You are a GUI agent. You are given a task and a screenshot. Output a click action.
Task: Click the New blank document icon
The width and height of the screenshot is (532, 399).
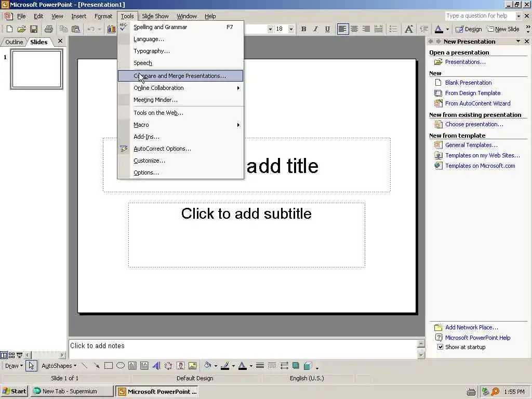click(9, 29)
